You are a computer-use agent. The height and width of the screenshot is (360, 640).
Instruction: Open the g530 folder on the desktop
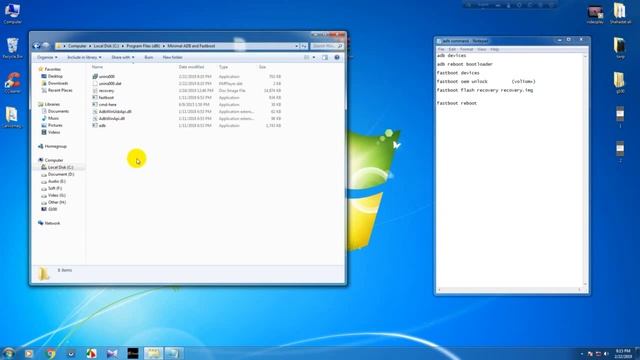620,83
